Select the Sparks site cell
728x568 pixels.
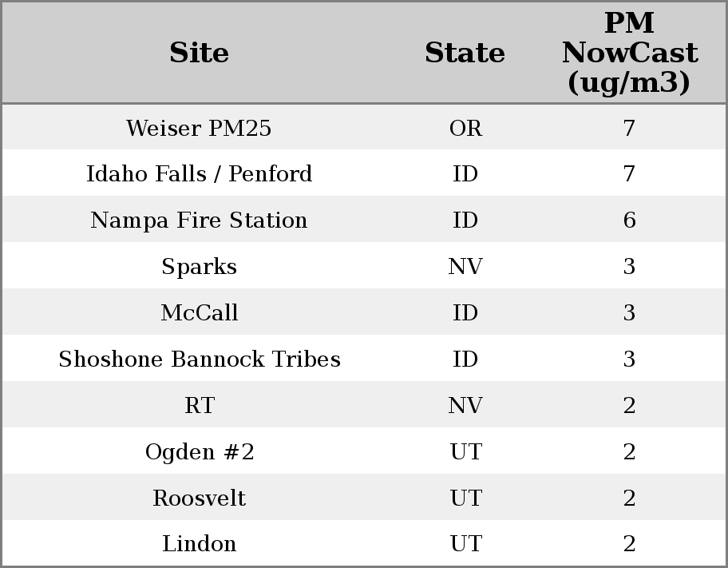199,267
